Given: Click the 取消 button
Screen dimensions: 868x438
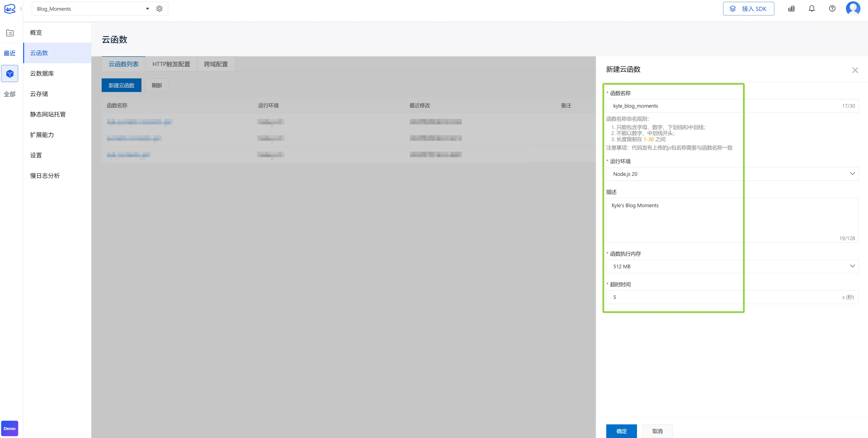Looking at the screenshot, I should coord(657,431).
